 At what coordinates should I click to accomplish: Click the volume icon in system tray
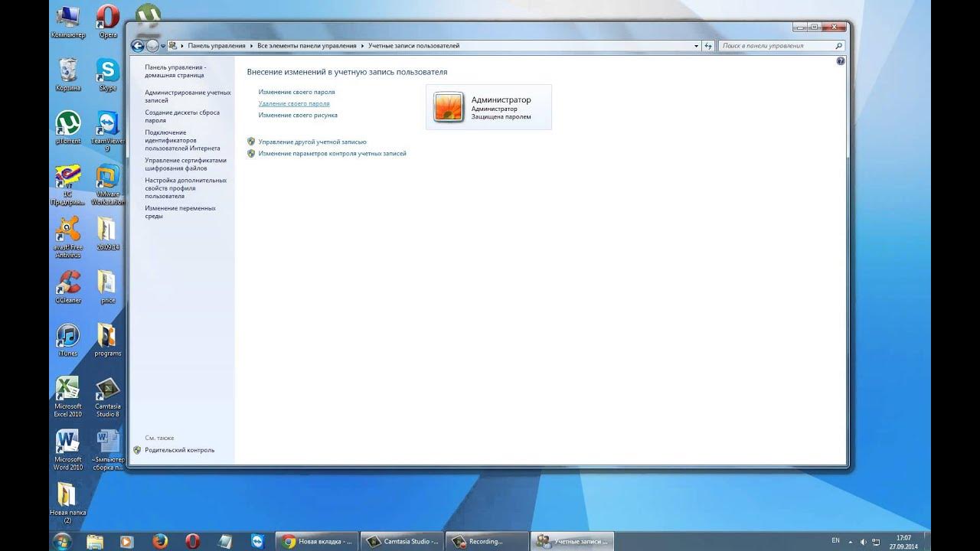(864, 541)
